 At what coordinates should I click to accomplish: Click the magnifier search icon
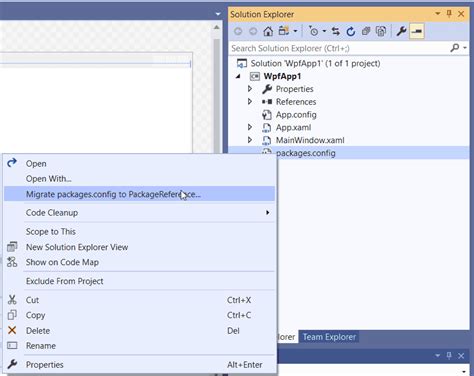pyautogui.click(x=455, y=48)
